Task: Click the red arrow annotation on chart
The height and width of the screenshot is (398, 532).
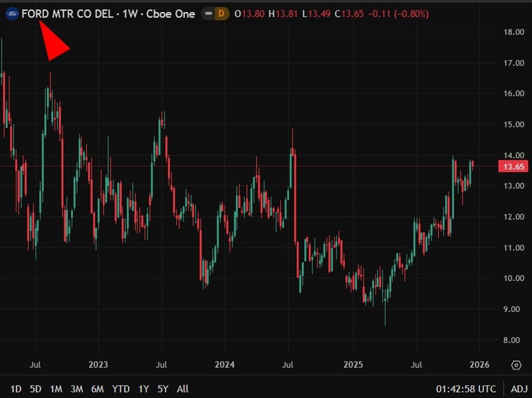Action: (55, 44)
